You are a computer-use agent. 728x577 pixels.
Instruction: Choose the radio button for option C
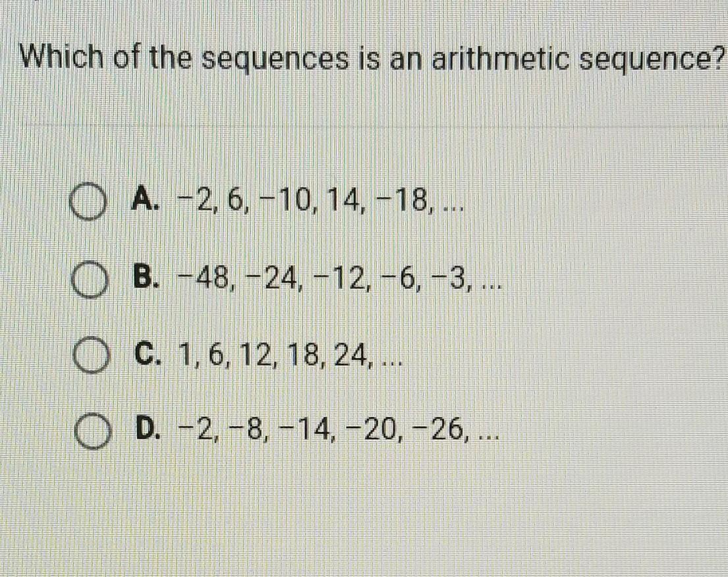pyautogui.click(x=92, y=356)
